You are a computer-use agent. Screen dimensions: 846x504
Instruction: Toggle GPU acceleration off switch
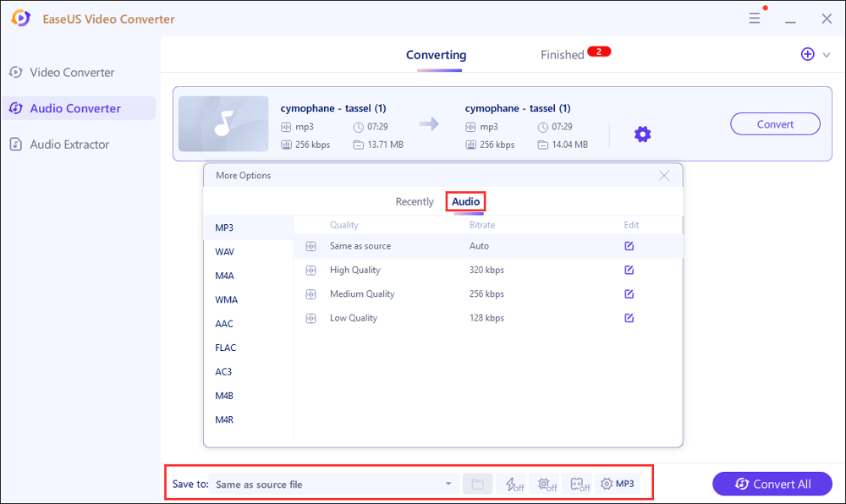[x=547, y=485]
